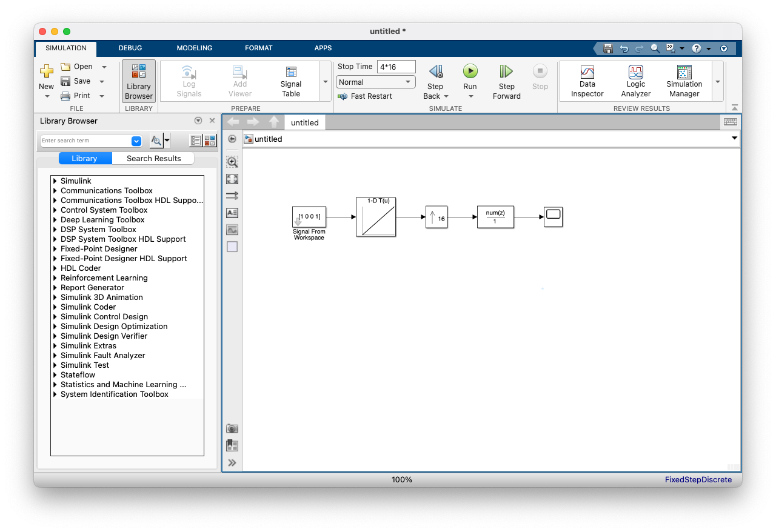Launch the Logic Analyzer
Viewport: 776px width, 532px height.
pos(636,81)
